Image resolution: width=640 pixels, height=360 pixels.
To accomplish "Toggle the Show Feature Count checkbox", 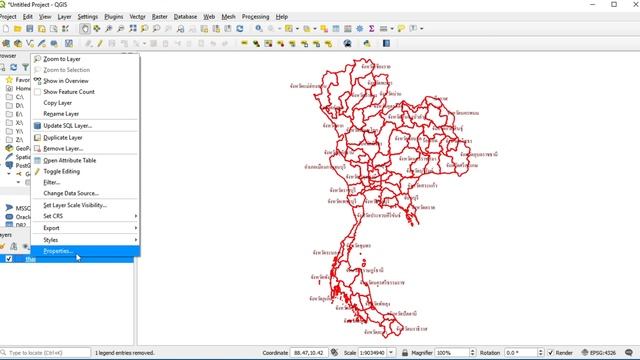I will [38, 92].
